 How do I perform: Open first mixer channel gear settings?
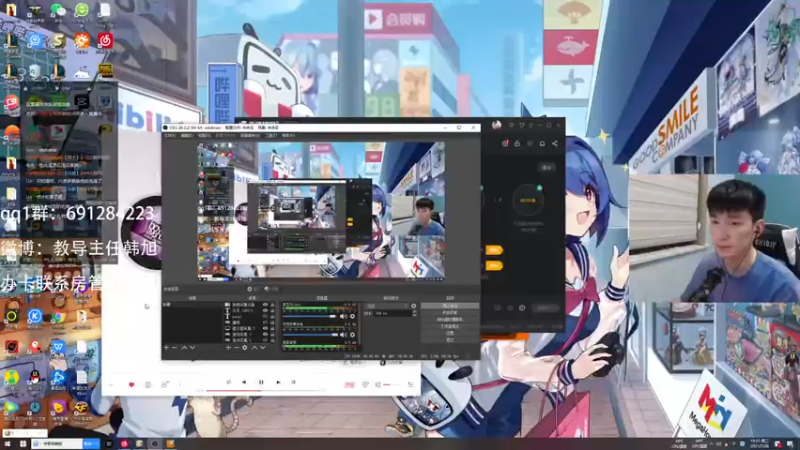[353, 316]
